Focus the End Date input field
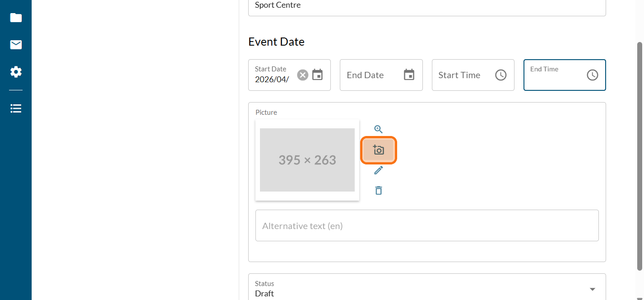 [370, 75]
